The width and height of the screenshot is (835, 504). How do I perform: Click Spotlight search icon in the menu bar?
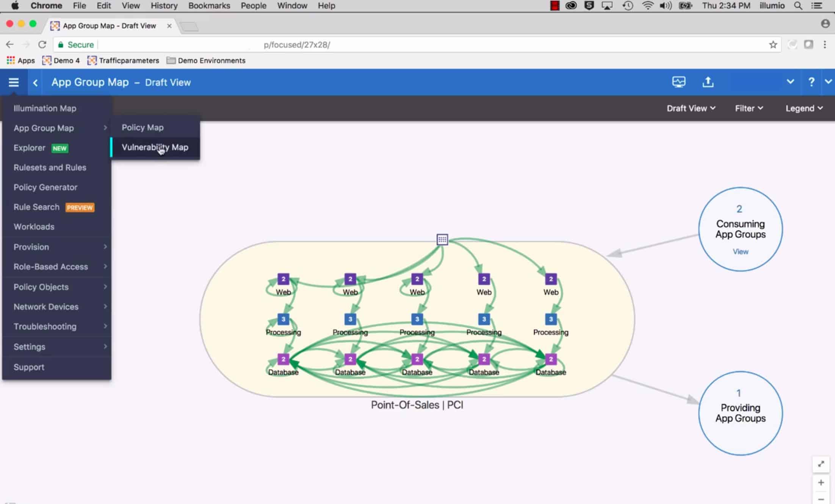(798, 6)
